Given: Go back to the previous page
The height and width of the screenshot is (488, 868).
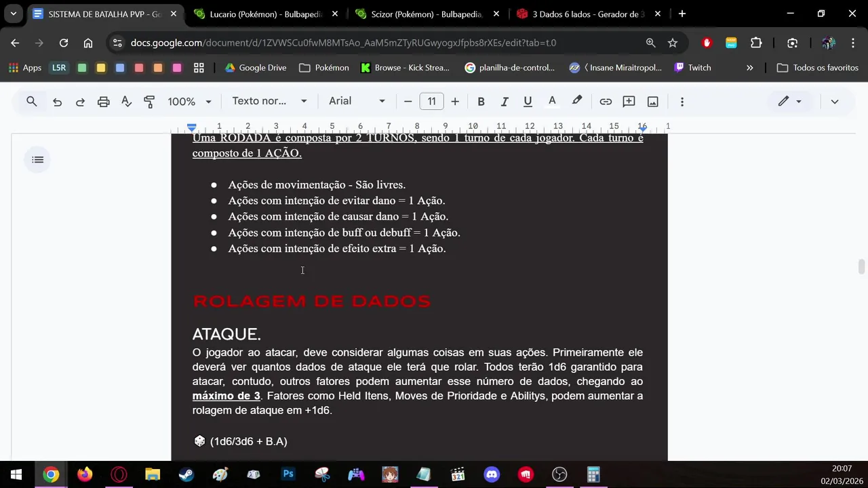Looking at the screenshot, I should coord(15,43).
